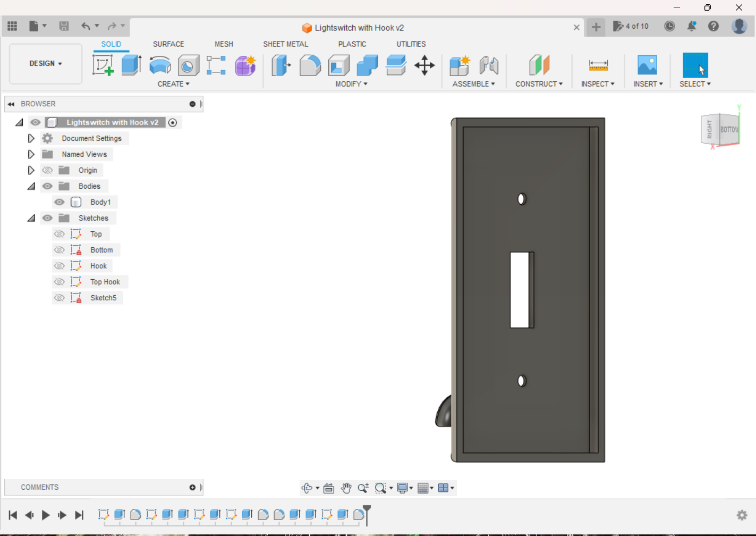Click the New Component icon
Screen dimensions: 756x536
tap(460, 65)
